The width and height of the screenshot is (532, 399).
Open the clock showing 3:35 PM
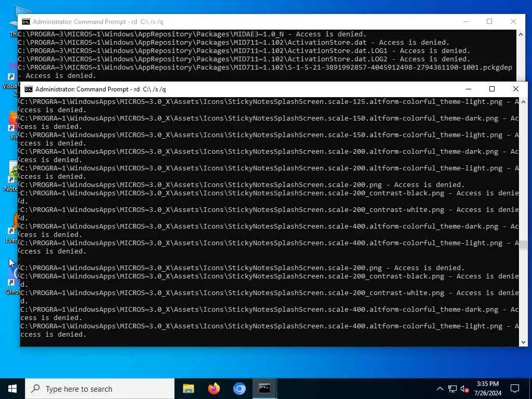[487, 389]
